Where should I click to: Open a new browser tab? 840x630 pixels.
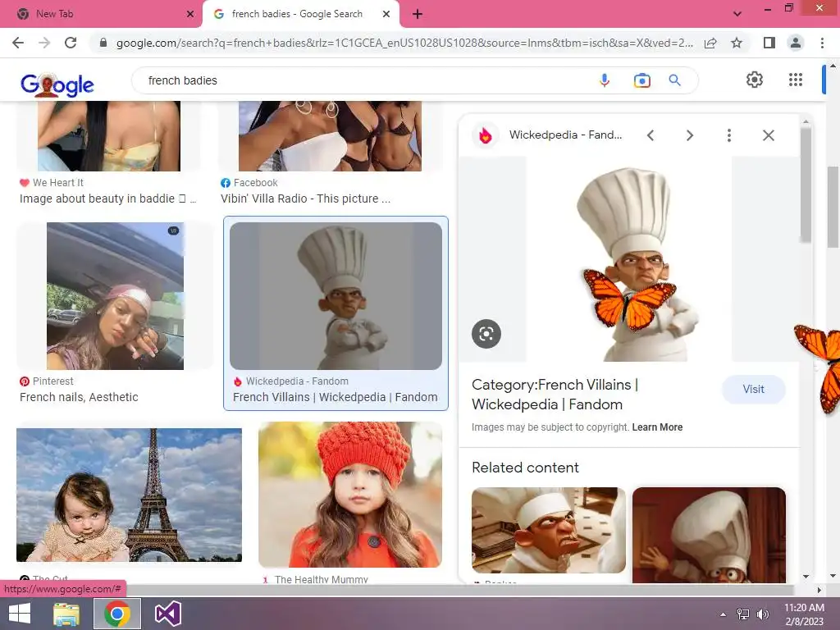coord(418,15)
